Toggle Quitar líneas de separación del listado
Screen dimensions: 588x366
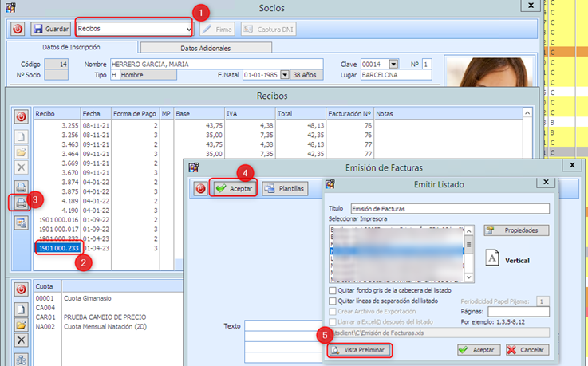pos(333,301)
